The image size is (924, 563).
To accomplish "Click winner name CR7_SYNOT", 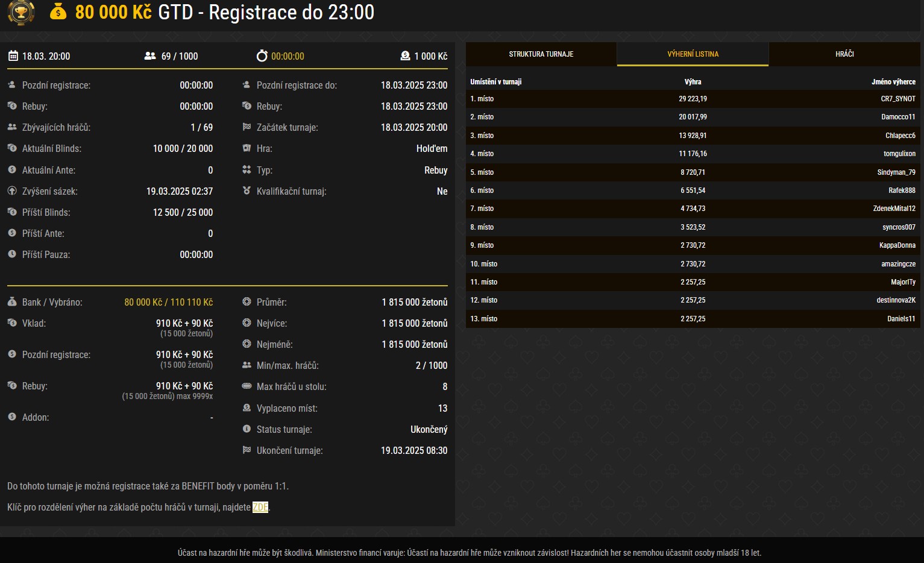I will [x=898, y=99].
